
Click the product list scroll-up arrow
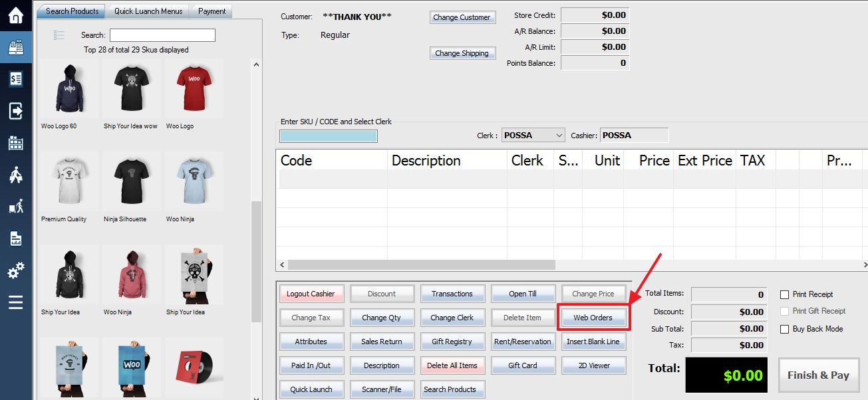point(256,64)
